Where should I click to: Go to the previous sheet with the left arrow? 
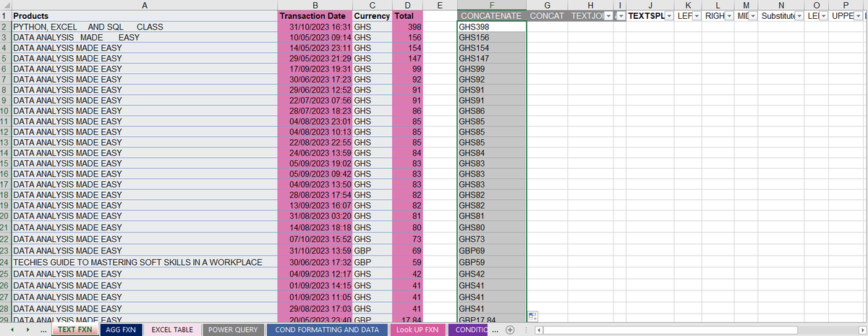click(14, 330)
